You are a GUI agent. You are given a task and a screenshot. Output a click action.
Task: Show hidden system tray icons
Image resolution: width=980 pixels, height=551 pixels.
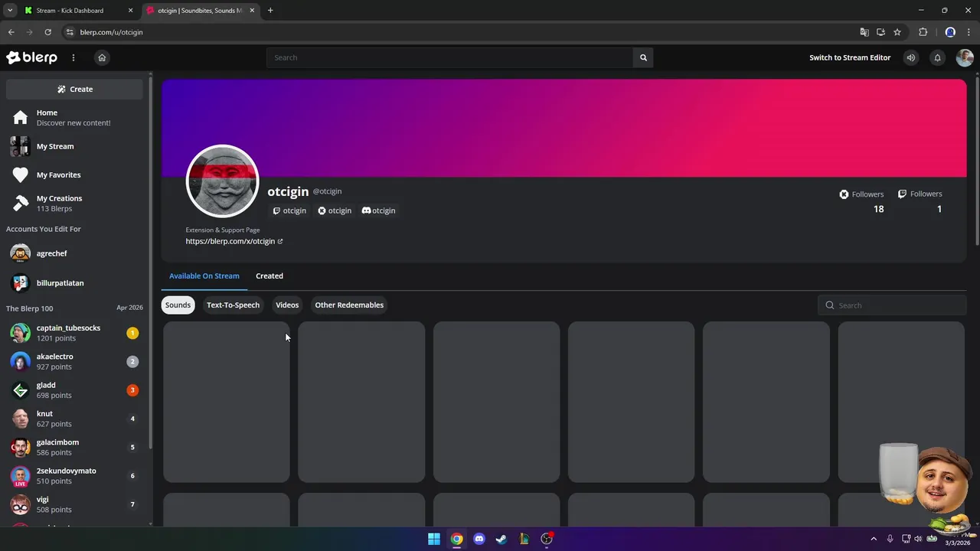[874, 539]
